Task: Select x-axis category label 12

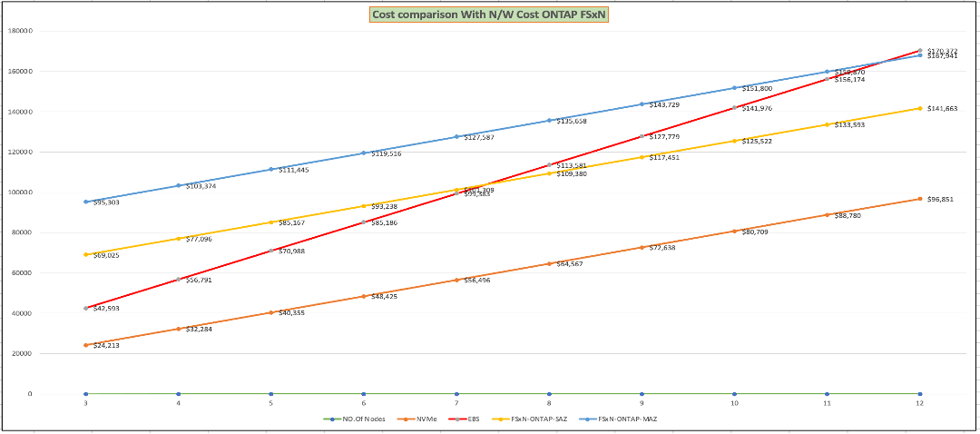Action: click(x=920, y=405)
